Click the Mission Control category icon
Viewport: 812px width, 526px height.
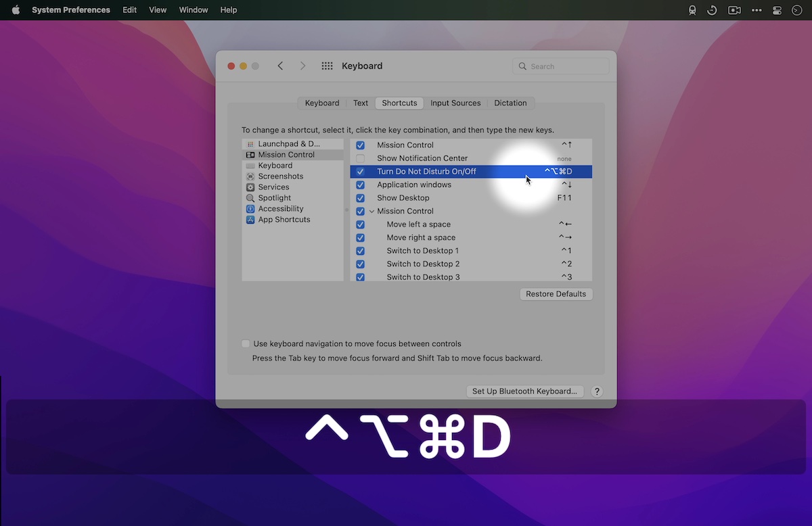point(250,155)
